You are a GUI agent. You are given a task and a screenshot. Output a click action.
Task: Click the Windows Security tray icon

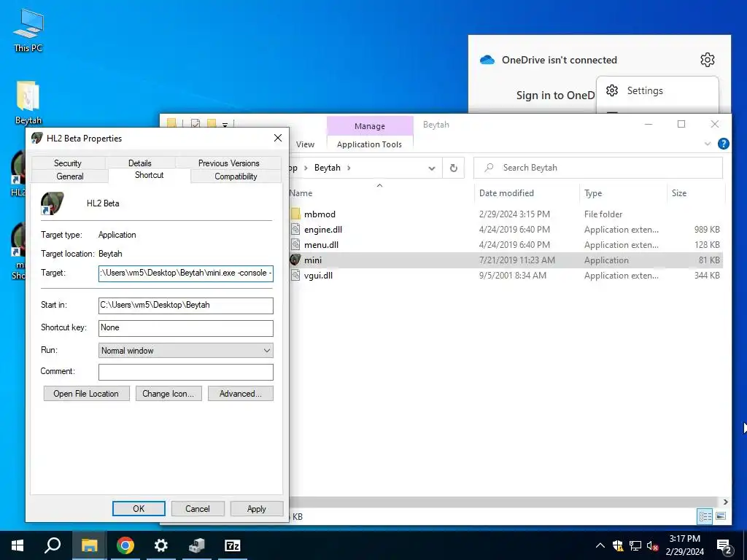[618, 545]
